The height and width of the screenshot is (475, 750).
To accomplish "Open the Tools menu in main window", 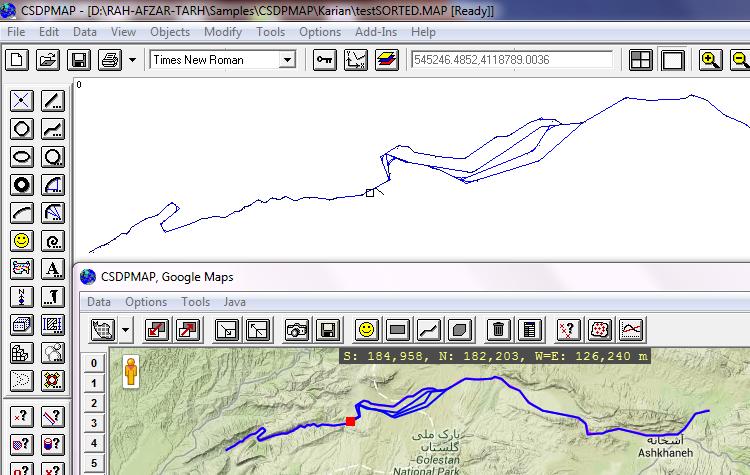I will pos(270,32).
